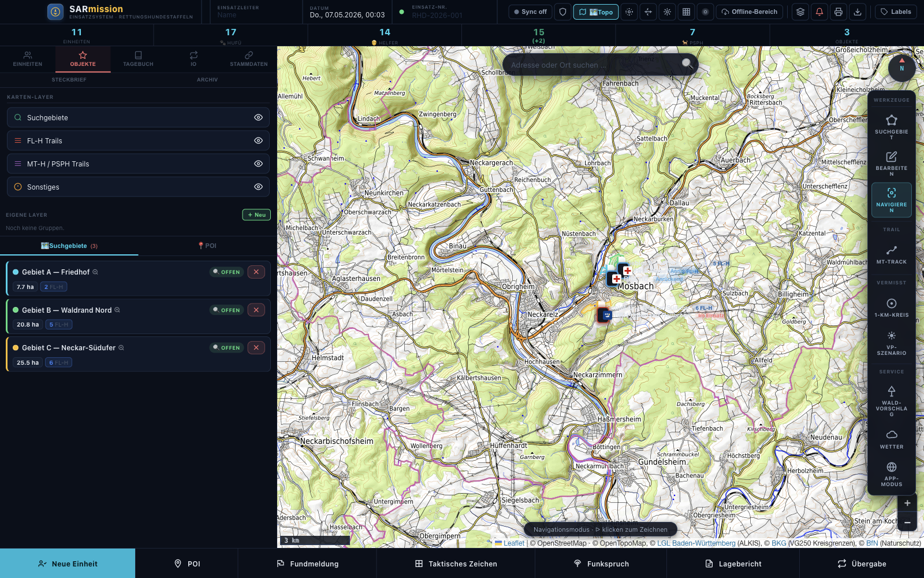Switch to the Steckbrief sub-tab

tap(69, 80)
